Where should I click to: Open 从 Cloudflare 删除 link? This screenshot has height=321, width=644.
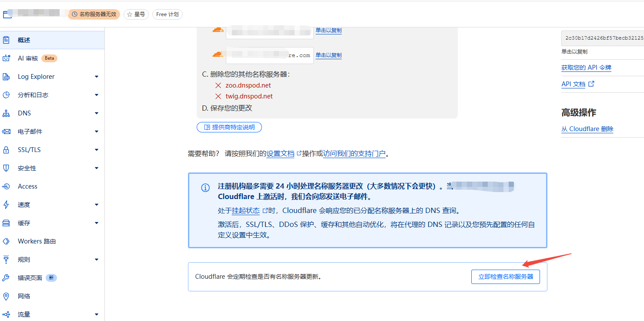click(x=587, y=129)
